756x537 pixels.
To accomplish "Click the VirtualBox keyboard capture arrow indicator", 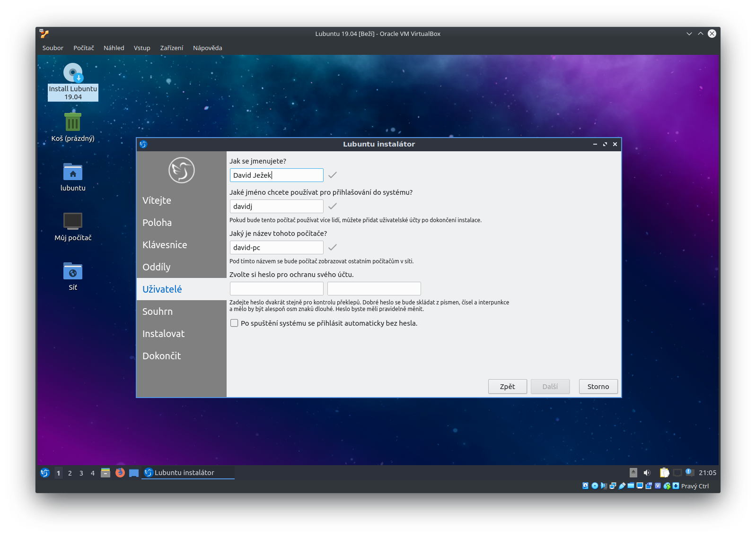I will (x=676, y=486).
